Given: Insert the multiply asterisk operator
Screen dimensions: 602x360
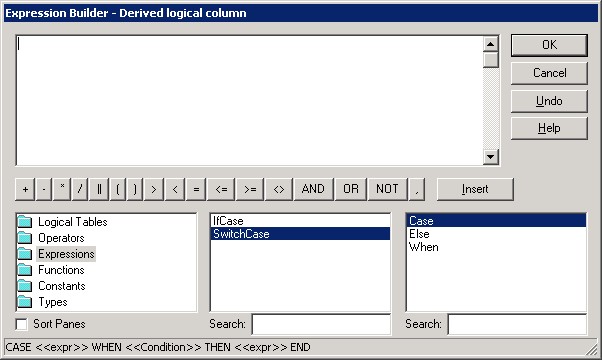Looking at the screenshot, I should [62, 189].
